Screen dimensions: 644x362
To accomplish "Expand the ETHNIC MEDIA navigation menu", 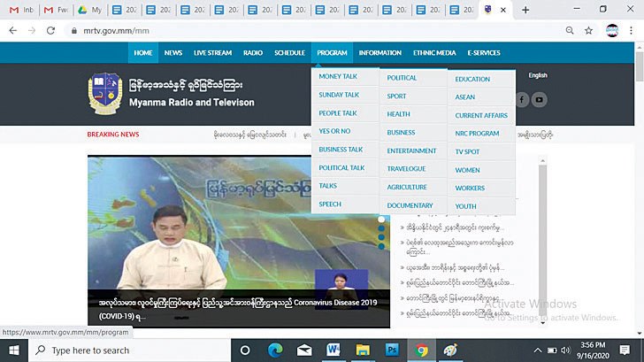I will (x=433, y=53).
